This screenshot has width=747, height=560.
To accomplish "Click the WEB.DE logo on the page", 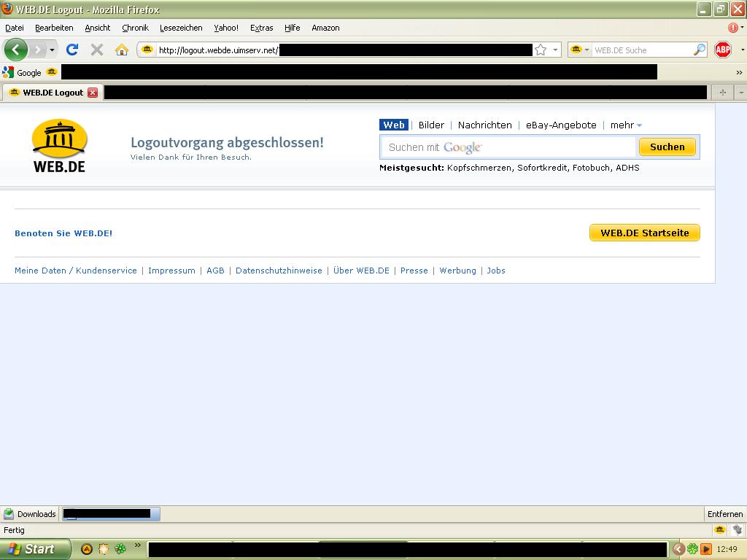I will pyautogui.click(x=59, y=146).
